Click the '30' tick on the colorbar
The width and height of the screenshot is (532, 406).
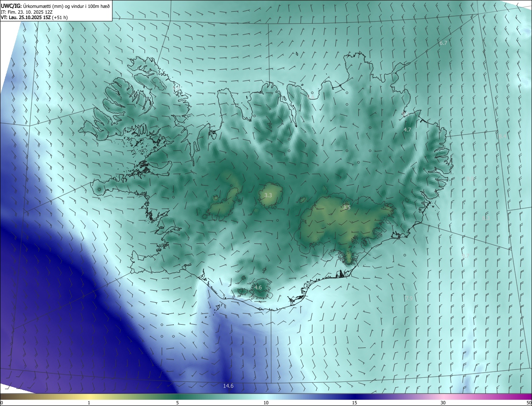(x=443, y=403)
